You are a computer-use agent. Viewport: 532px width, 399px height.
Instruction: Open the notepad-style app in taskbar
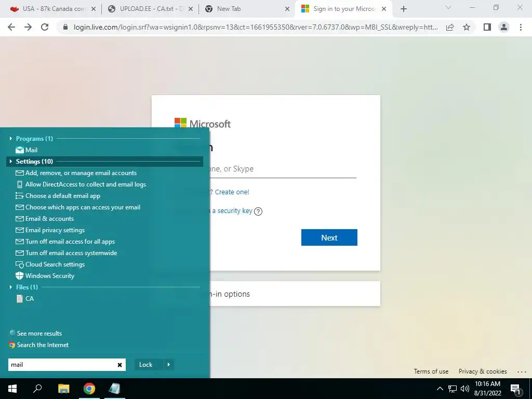coord(114,389)
